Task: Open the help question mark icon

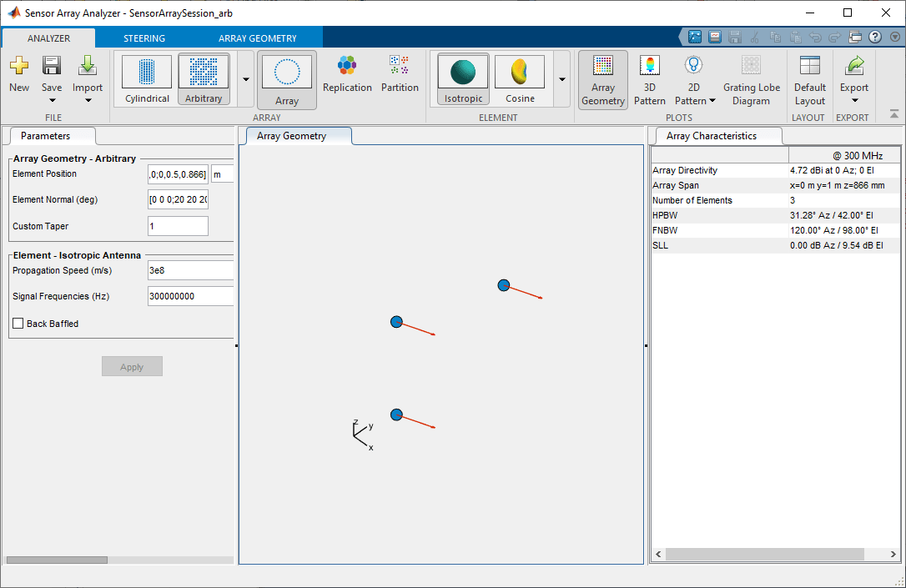Action: [875, 37]
